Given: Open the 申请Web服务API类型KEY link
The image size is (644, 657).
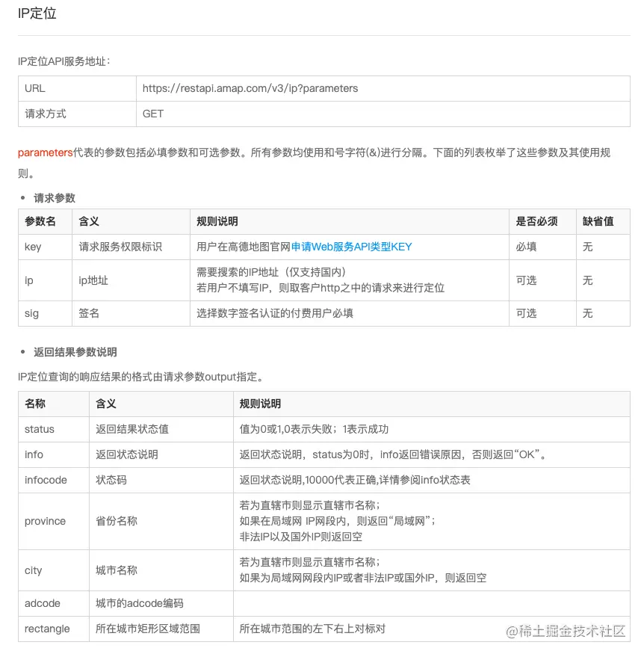Looking at the screenshot, I should click(x=353, y=247).
